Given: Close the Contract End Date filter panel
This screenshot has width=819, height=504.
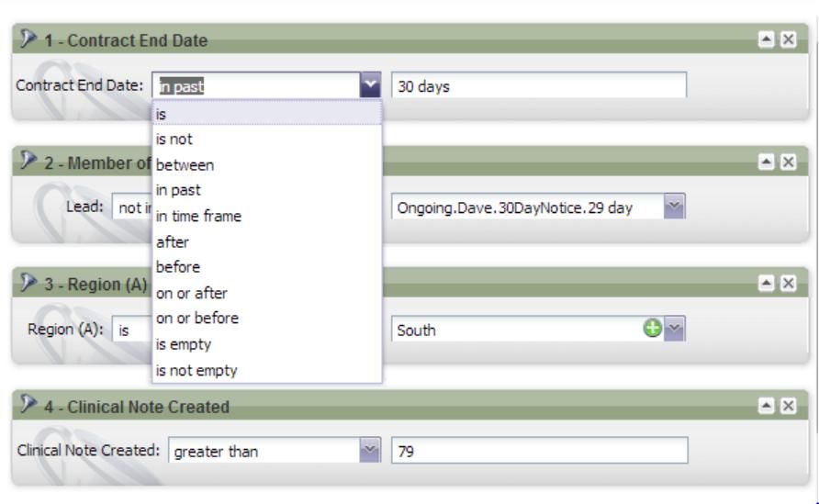Looking at the screenshot, I should [x=785, y=41].
